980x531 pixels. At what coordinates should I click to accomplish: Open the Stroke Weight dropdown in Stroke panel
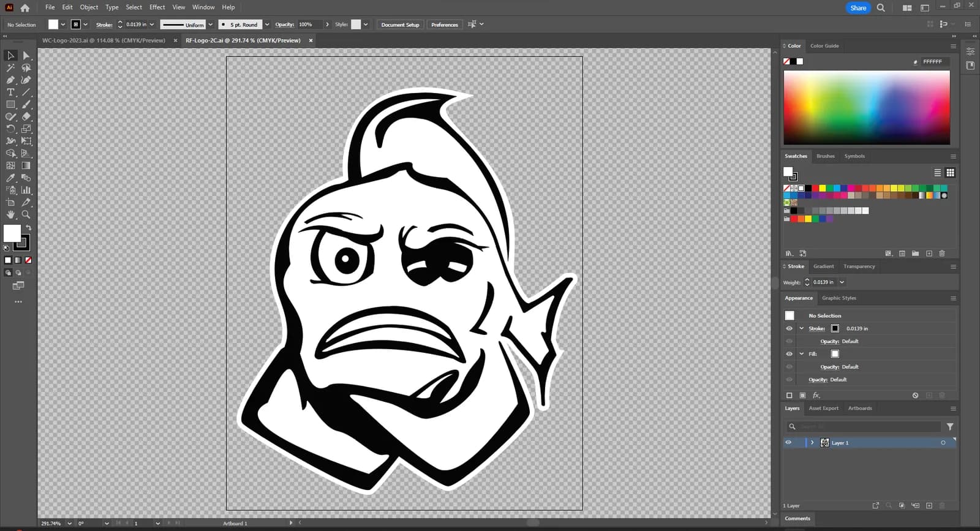(x=842, y=282)
